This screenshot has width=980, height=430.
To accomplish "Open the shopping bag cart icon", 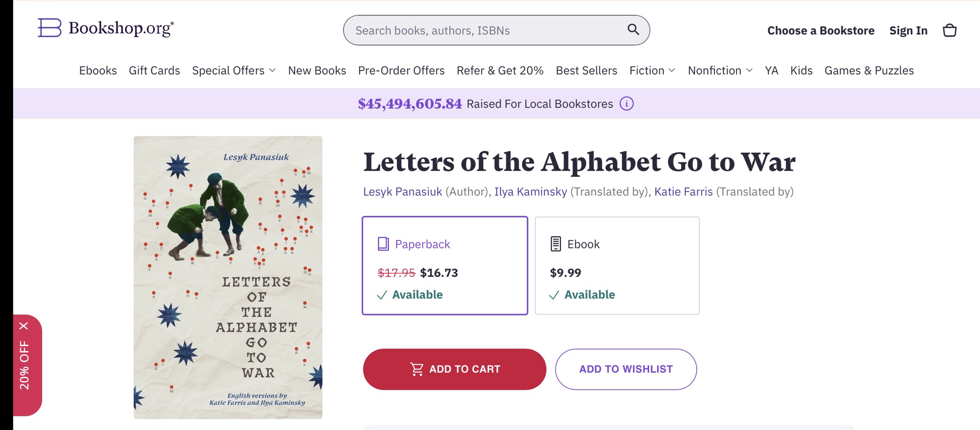I will coord(949,30).
